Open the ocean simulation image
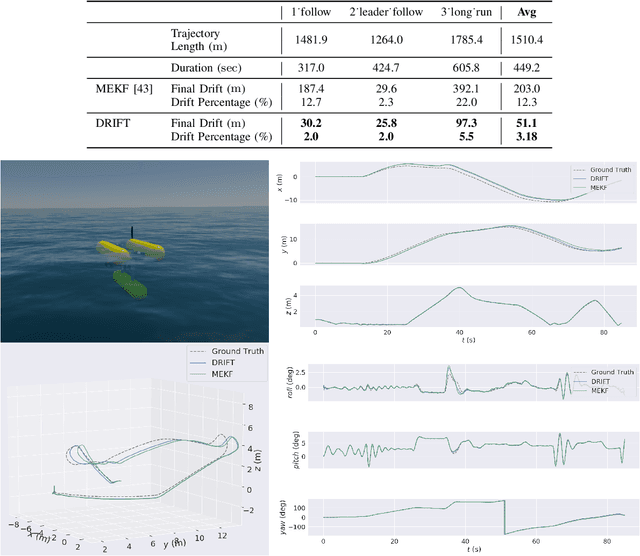Image resolution: width=640 pixels, height=556 pixels. [x=135, y=251]
